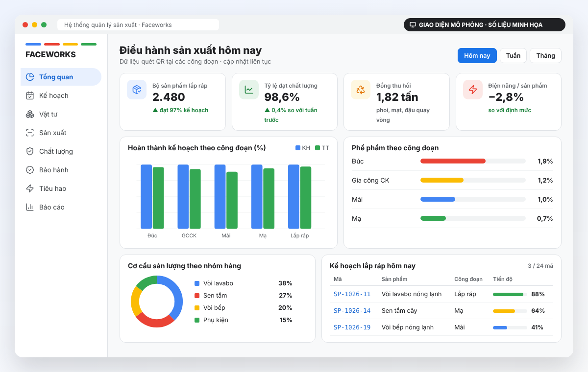Click the monitor icon in the banner
Screen dimensions: 588x372
(413, 24)
